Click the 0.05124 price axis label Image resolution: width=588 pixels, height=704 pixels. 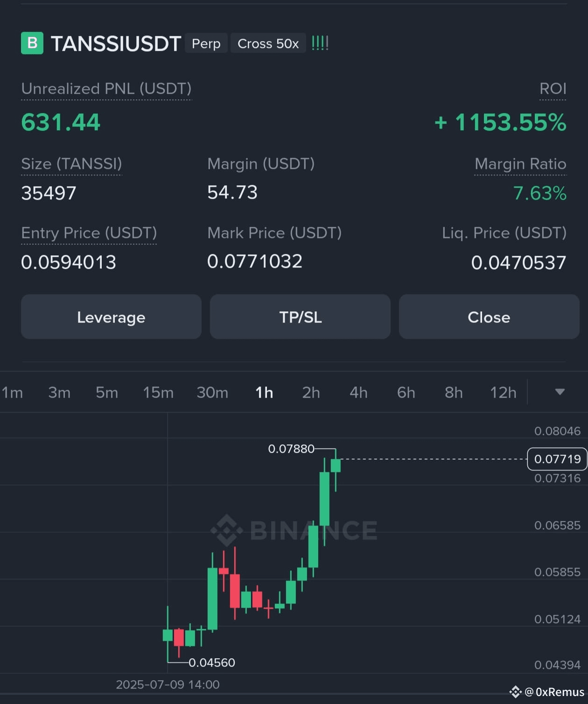coord(558,619)
